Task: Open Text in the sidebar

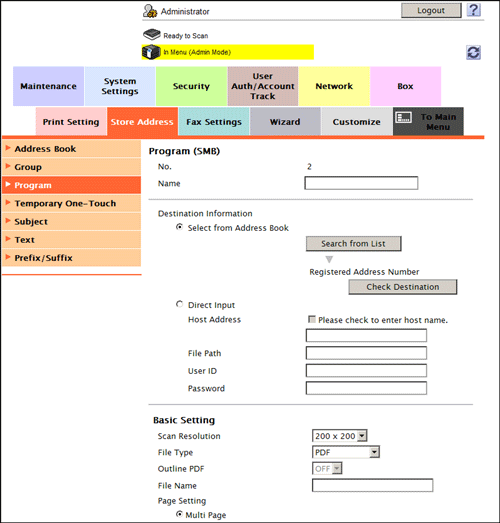Action: [x=71, y=239]
